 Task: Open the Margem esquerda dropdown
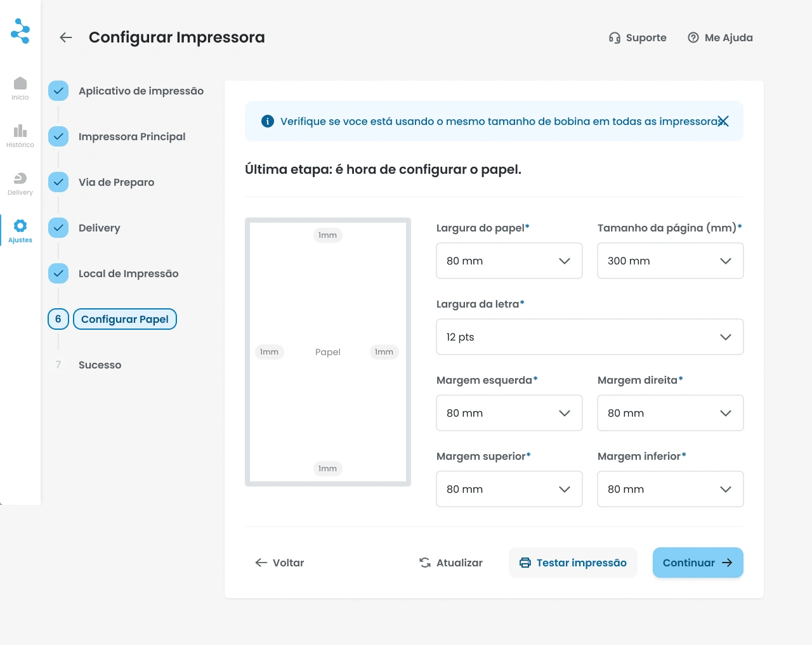click(509, 413)
